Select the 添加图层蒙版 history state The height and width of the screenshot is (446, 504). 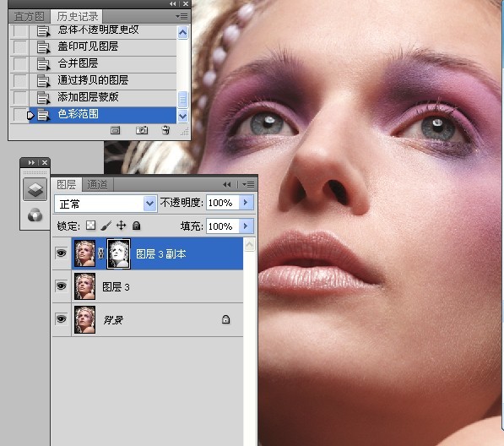point(102,97)
